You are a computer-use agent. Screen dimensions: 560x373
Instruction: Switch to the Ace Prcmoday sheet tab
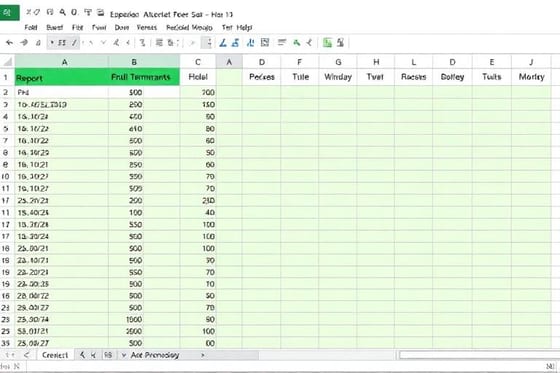click(x=155, y=355)
